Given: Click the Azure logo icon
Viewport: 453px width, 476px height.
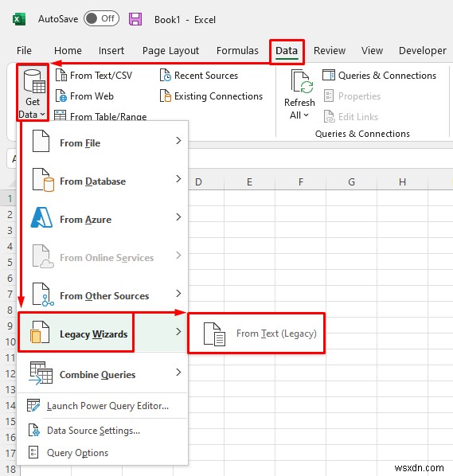Looking at the screenshot, I should [41, 217].
